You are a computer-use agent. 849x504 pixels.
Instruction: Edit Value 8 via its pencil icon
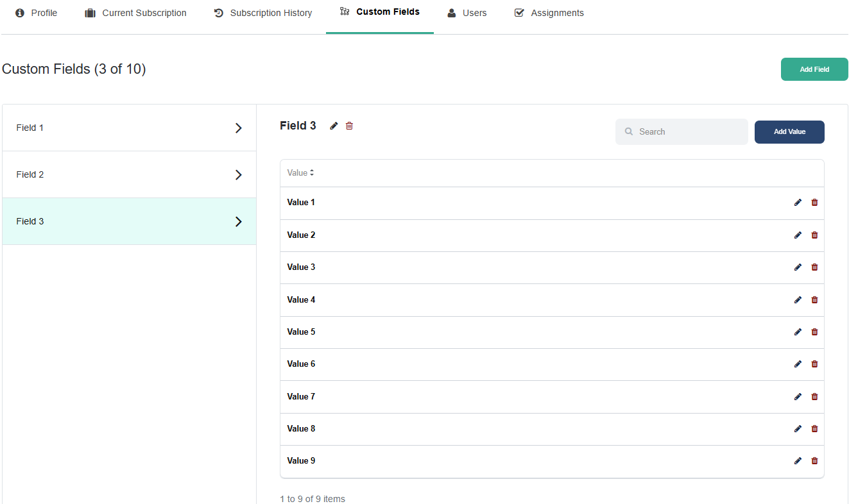(798, 429)
